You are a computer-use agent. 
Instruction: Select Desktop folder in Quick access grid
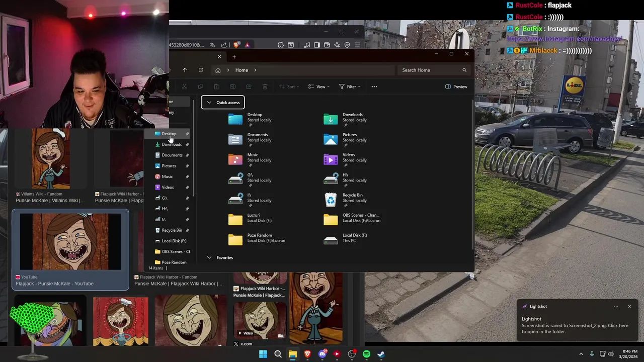coord(250,119)
